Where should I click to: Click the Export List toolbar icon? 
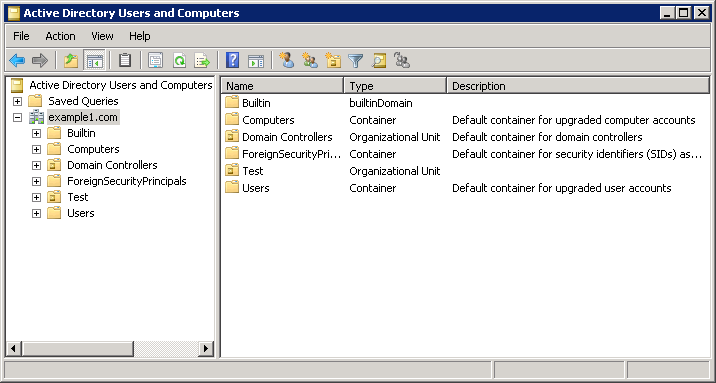202,60
